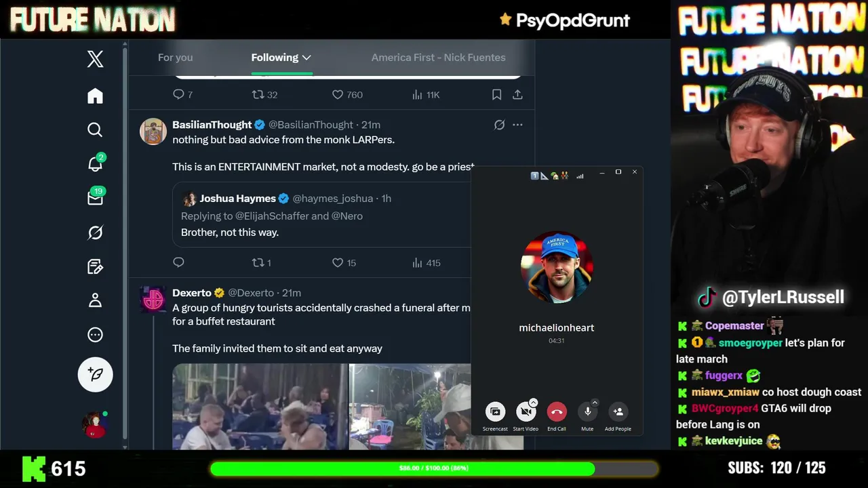Open the X home feed icon
The image size is (868, 488).
point(95,96)
